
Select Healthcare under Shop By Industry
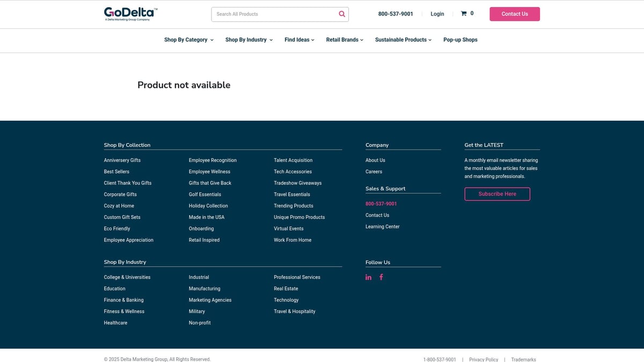tap(115, 323)
